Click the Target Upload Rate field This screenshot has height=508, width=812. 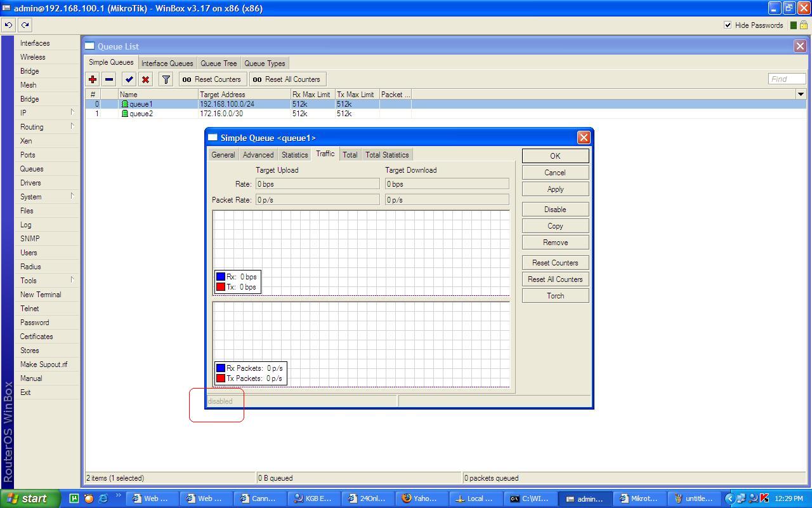317,184
